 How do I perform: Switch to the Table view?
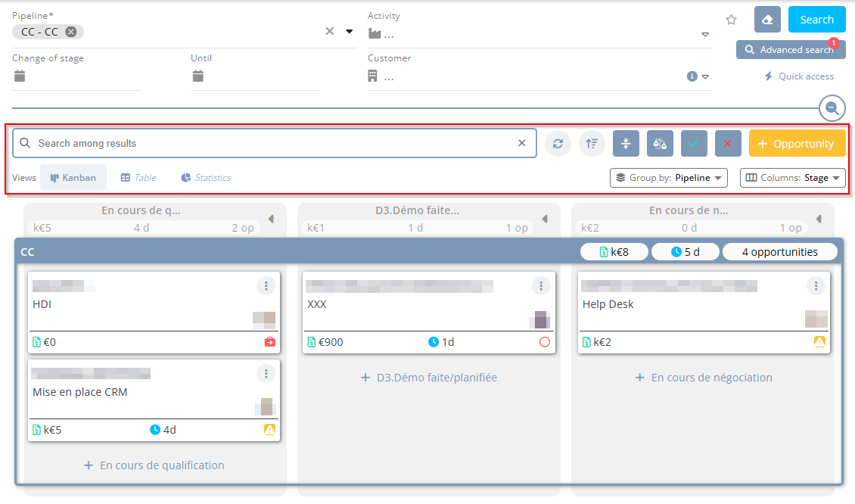click(138, 178)
